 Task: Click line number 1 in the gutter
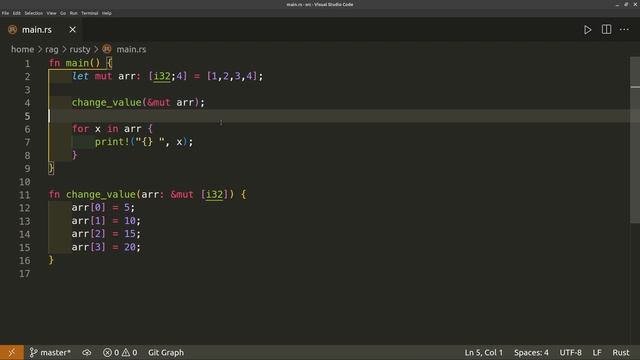pyautogui.click(x=27, y=64)
